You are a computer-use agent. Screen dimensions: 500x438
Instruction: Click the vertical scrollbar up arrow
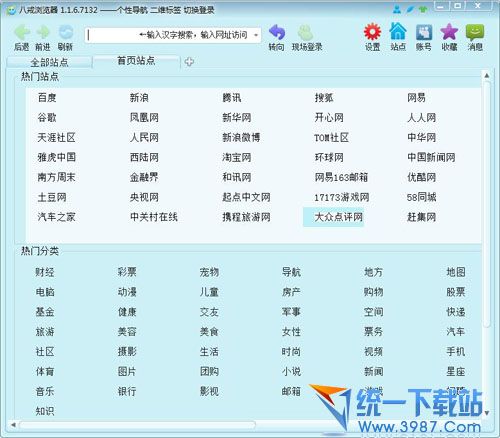click(x=487, y=76)
